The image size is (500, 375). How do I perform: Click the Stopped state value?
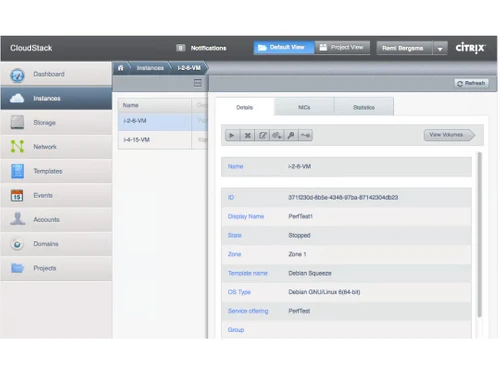click(299, 235)
